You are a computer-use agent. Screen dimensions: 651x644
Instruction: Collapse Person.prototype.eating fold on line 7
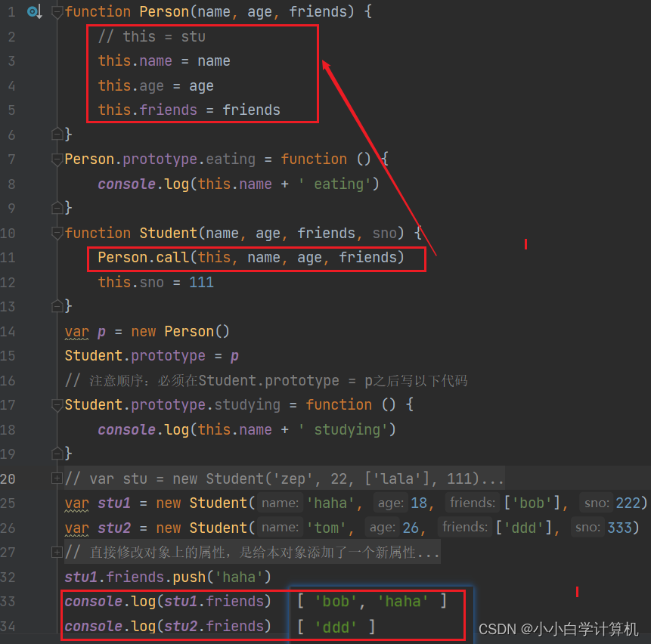[57, 159]
